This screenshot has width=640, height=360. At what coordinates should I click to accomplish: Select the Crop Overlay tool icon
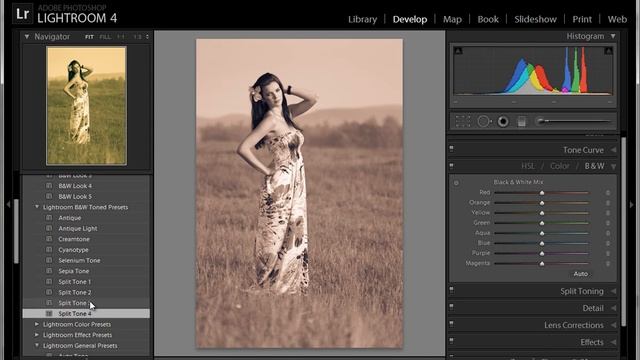(x=463, y=121)
